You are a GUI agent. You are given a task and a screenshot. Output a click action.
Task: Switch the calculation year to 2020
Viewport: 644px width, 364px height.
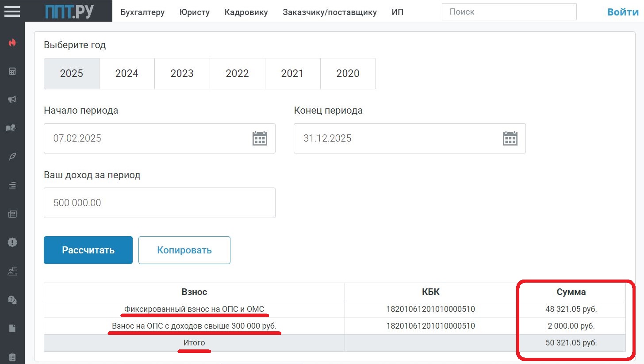point(348,73)
